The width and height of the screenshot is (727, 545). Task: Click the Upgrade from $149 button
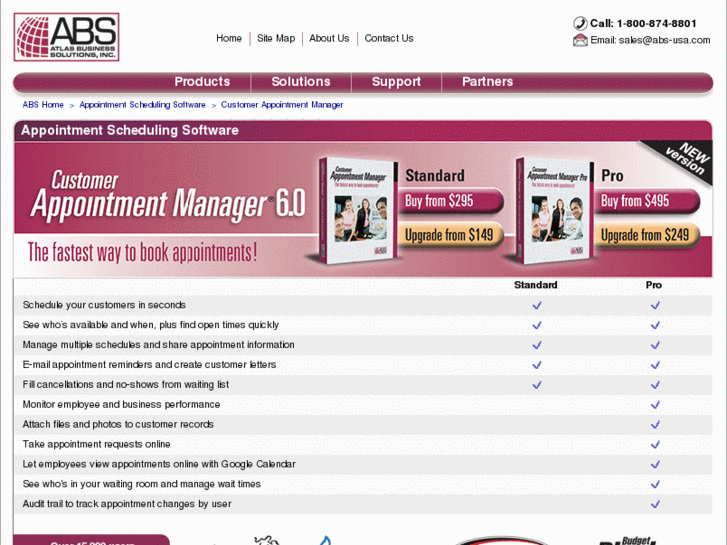pos(450,235)
